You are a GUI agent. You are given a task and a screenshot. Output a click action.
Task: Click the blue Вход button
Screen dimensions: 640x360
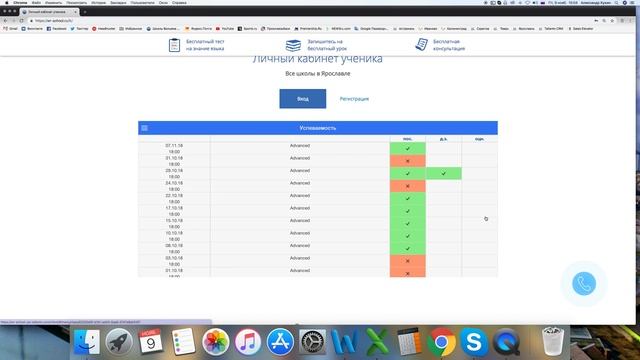pyautogui.click(x=302, y=99)
